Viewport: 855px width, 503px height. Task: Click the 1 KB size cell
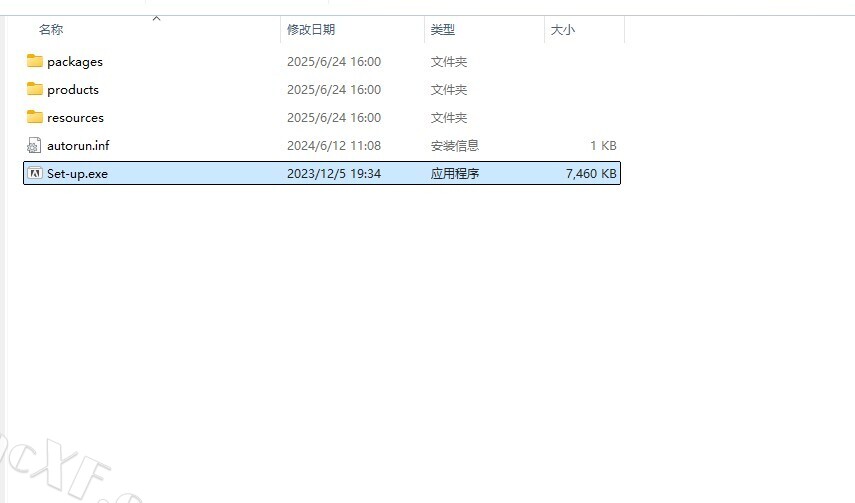(x=603, y=146)
